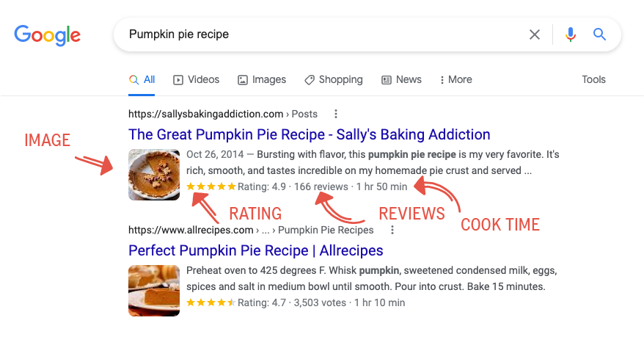
Task: Open options menu beside allrecipes.com URL
Action: [392, 230]
